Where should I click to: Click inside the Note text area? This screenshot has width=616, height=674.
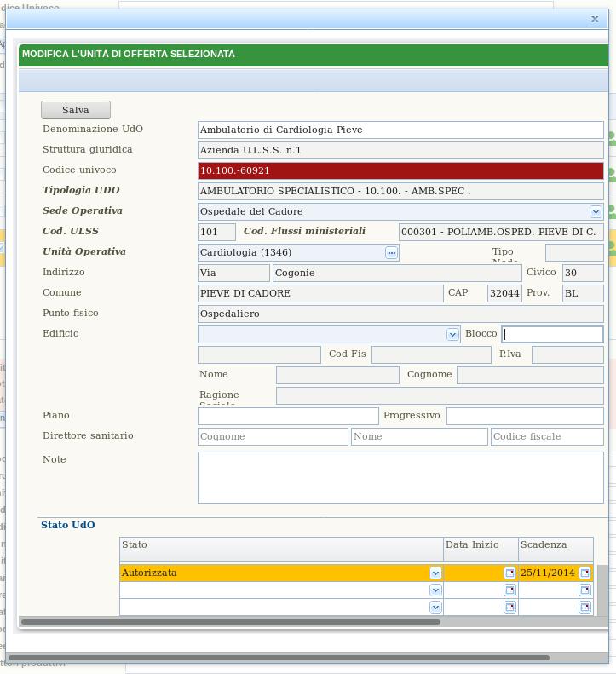pyautogui.click(x=400, y=477)
